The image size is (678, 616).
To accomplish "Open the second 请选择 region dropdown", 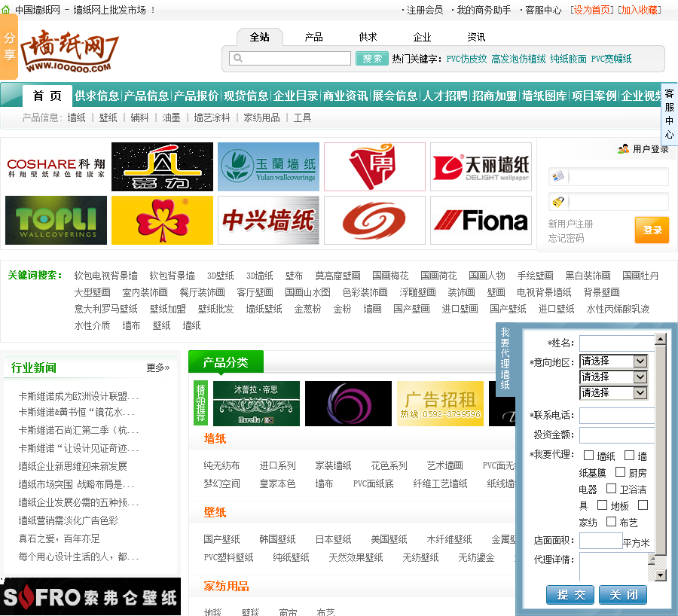I will pos(613,377).
